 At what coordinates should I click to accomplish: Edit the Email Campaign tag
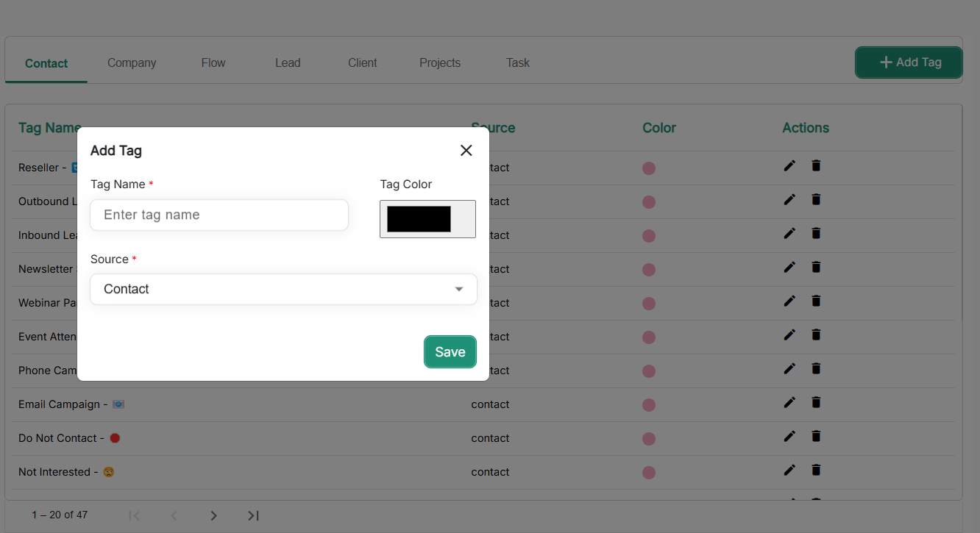point(789,403)
